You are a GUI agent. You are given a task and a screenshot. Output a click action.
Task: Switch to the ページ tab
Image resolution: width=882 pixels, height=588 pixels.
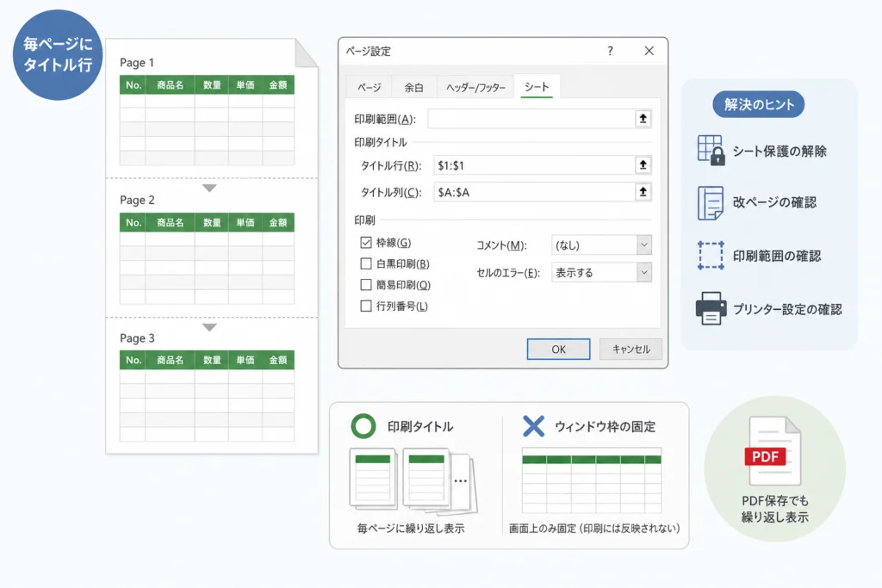click(369, 88)
